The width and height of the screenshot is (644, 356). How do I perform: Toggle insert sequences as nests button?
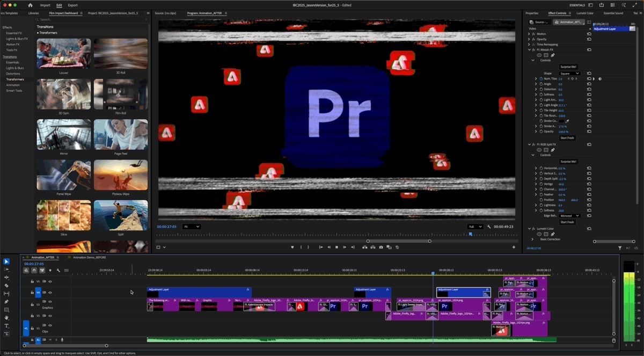(x=26, y=270)
